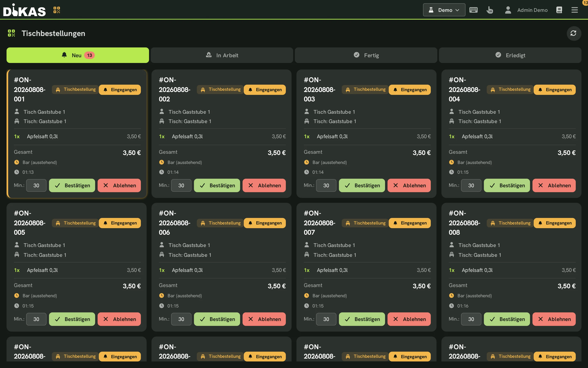Switch to the In Arbeit tab

(x=222, y=55)
